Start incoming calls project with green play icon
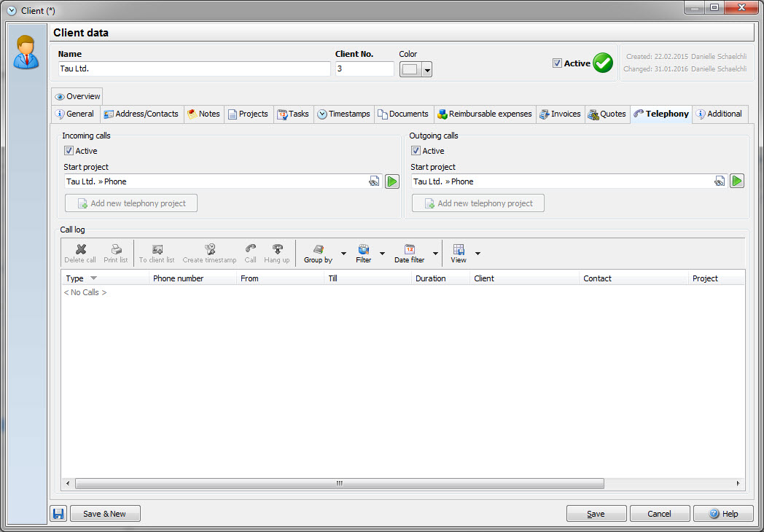The height and width of the screenshot is (532, 764). coord(392,181)
